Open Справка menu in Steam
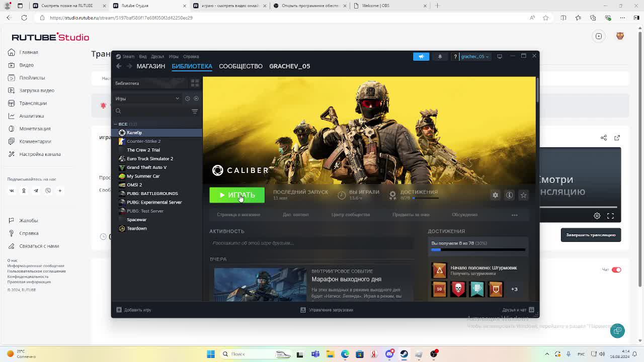The height and width of the screenshot is (362, 644). [191, 56]
